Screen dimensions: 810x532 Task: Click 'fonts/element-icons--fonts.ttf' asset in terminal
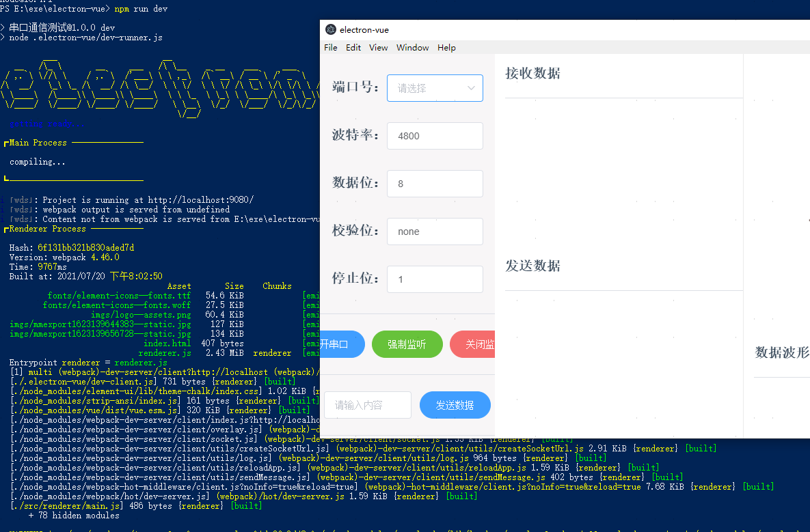pos(120,296)
